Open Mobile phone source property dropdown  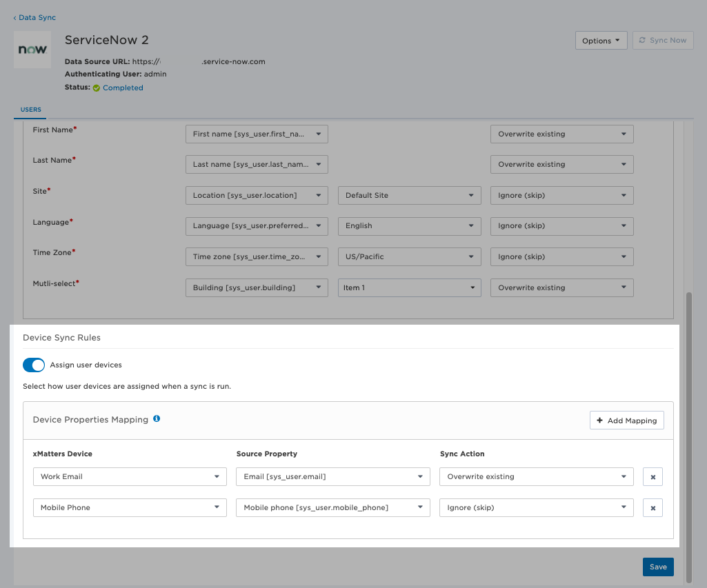(332, 508)
